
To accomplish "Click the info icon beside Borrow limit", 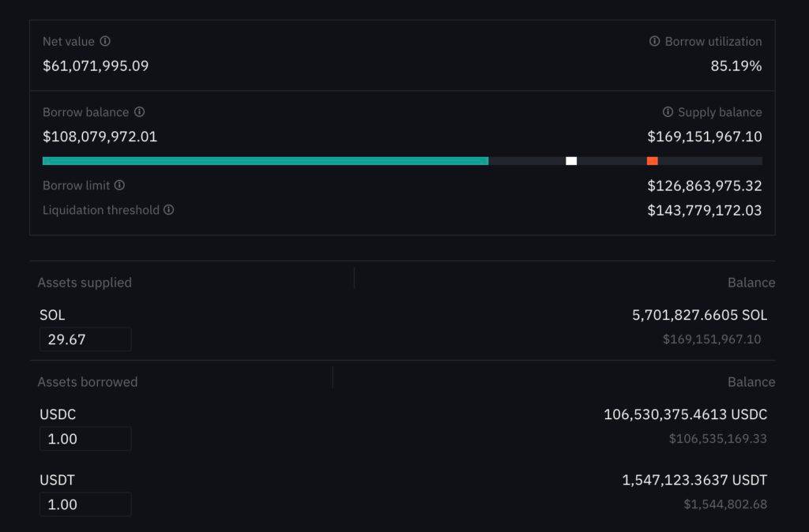I will click(120, 185).
